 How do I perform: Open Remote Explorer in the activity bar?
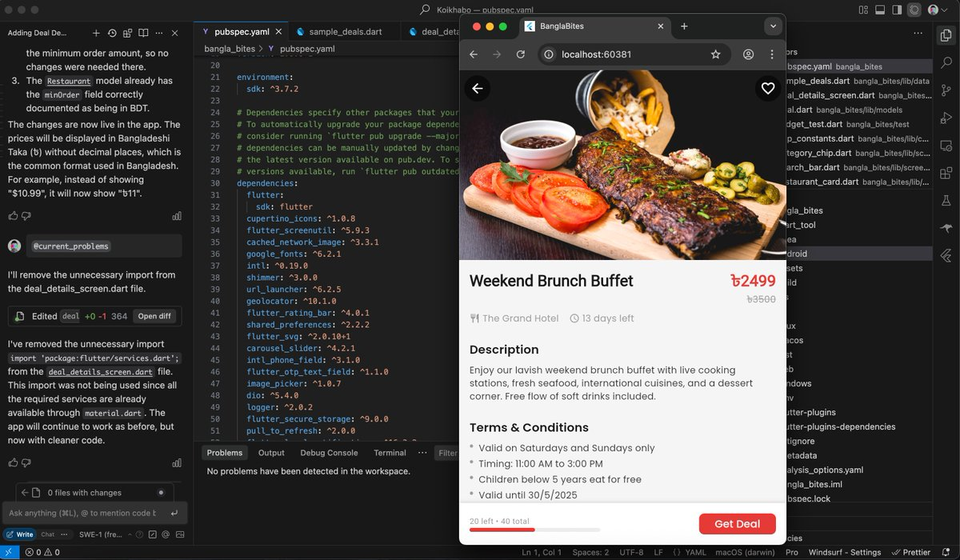tap(946, 146)
